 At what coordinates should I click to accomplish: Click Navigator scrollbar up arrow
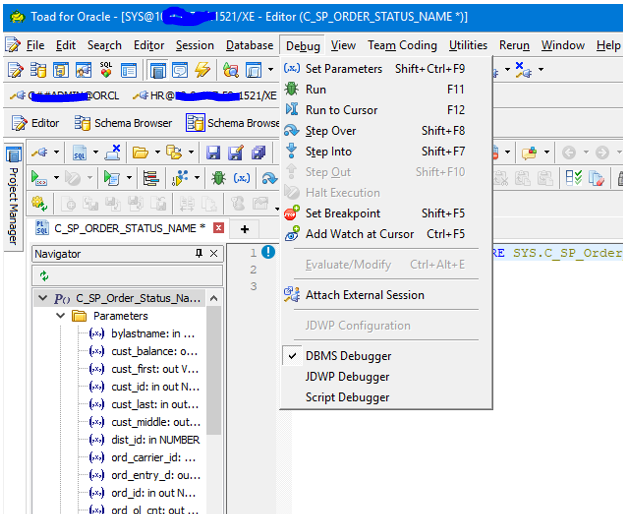[214, 298]
